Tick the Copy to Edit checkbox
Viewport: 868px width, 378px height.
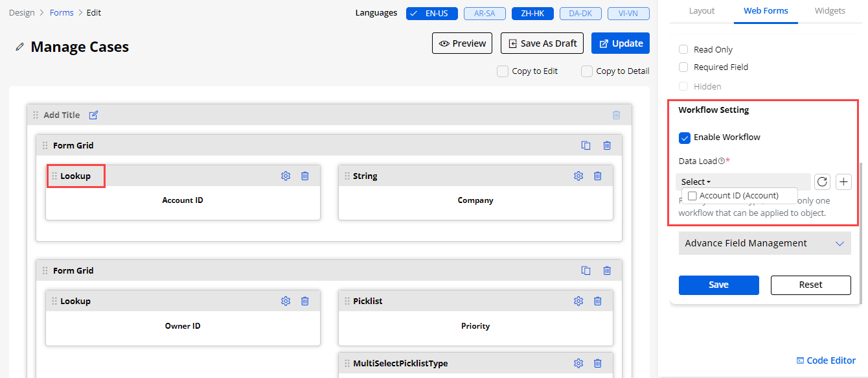pyautogui.click(x=503, y=71)
